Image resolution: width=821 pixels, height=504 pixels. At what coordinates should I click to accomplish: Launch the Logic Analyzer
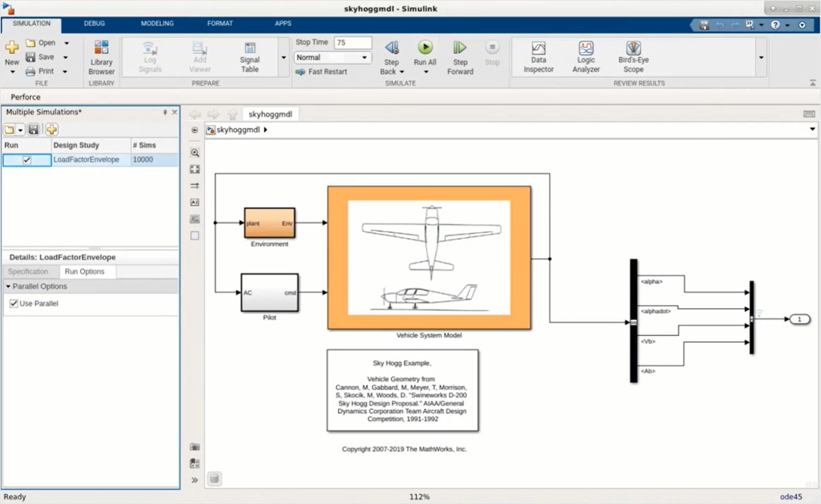586,57
